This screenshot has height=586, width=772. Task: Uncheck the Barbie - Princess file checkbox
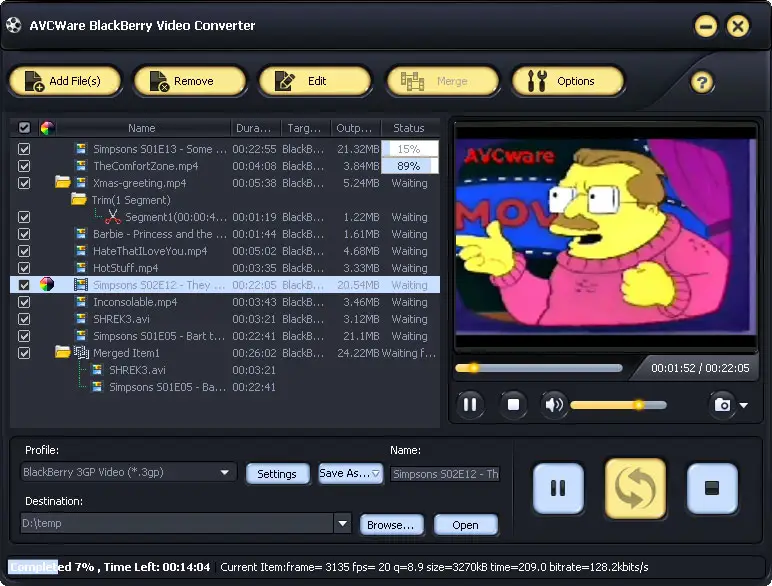[x=24, y=234]
